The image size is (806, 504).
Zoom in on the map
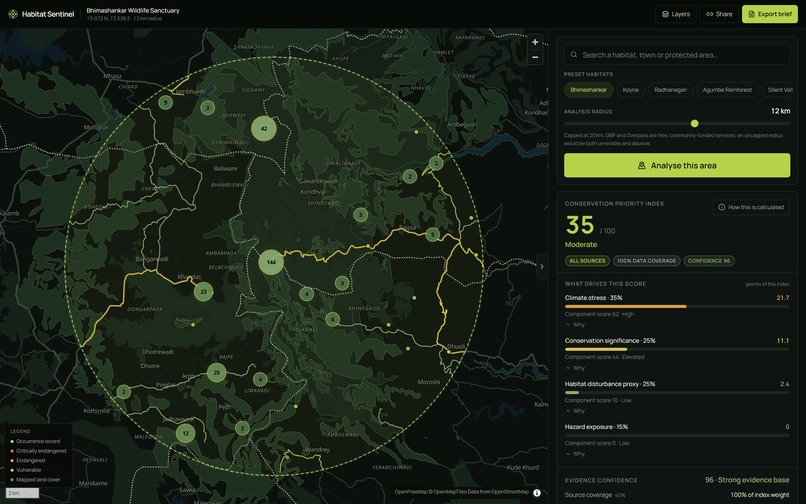coord(535,42)
